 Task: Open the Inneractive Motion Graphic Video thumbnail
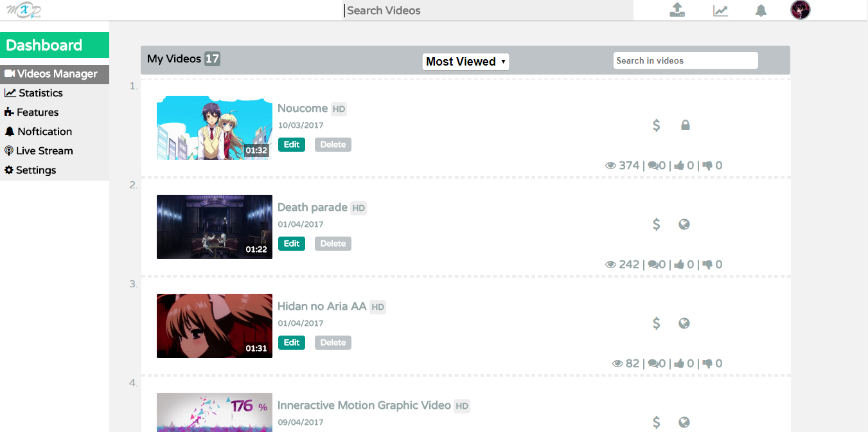pos(215,412)
